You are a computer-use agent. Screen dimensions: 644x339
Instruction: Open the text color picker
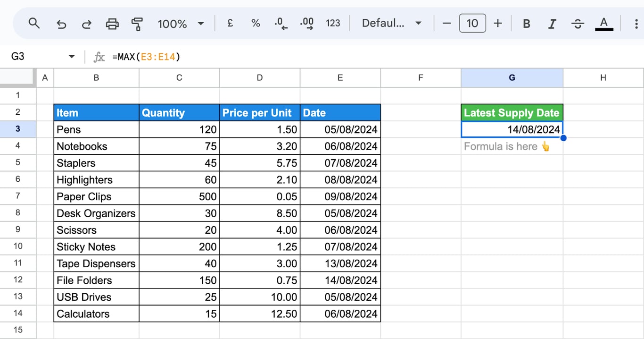click(604, 24)
